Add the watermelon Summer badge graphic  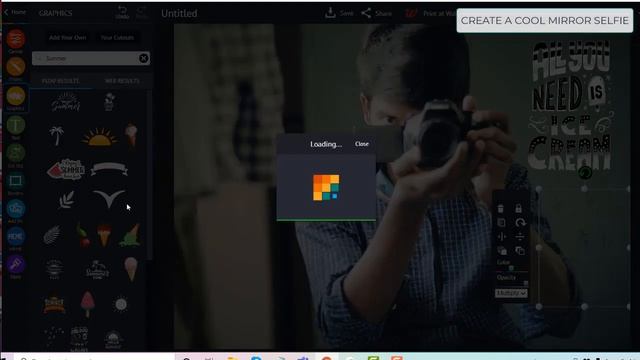pyautogui.click(x=66, y=169)
